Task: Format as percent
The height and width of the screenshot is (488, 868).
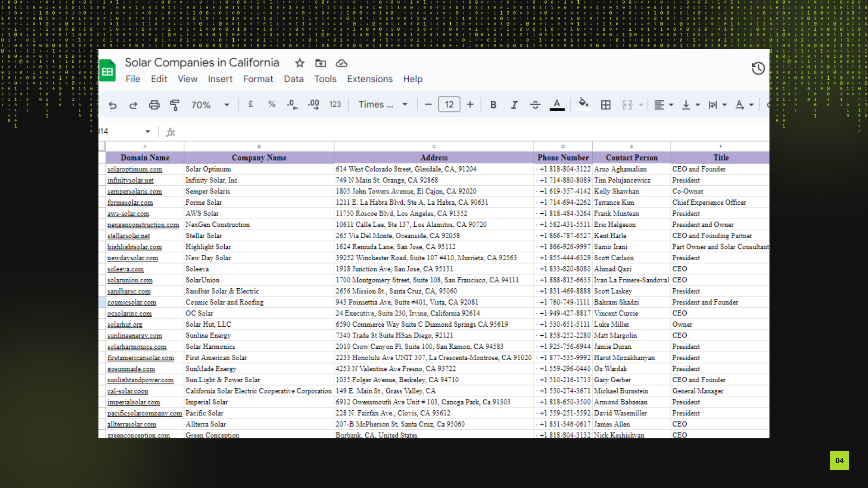Action: pyautogui.click(x=272, y=104)
